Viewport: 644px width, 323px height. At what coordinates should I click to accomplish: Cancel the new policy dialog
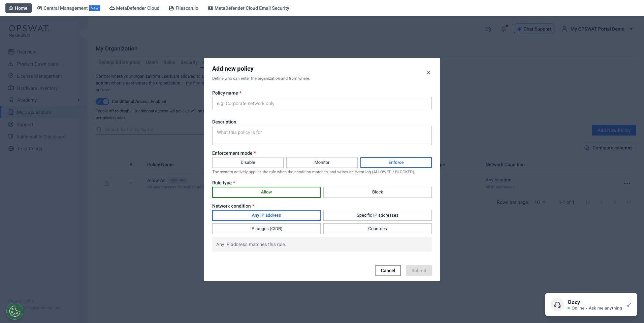(388, 271)
